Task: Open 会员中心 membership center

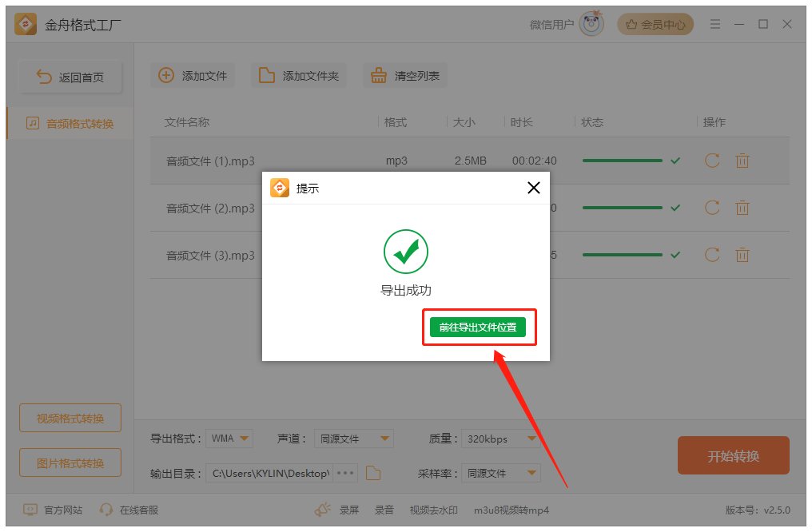Action: [x=655, y=24]
